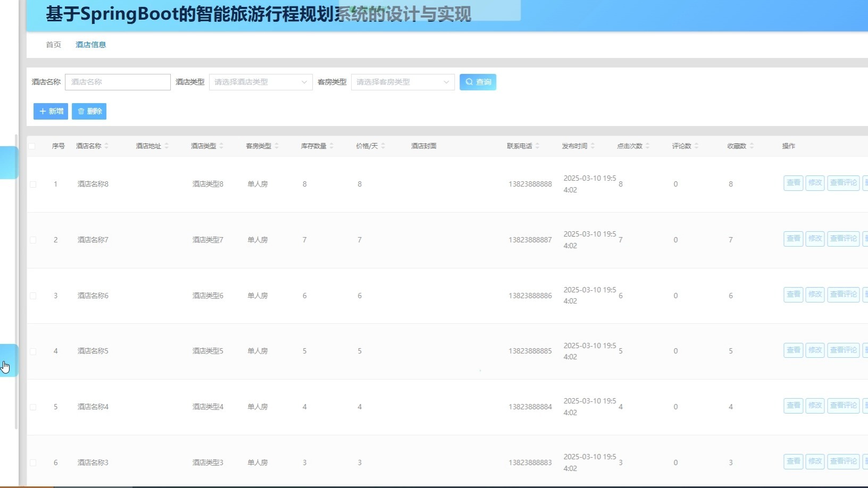This screenshot has height=488, width=868.
Task: Sort by 酒店类型 column arrows
Action: 221,146
